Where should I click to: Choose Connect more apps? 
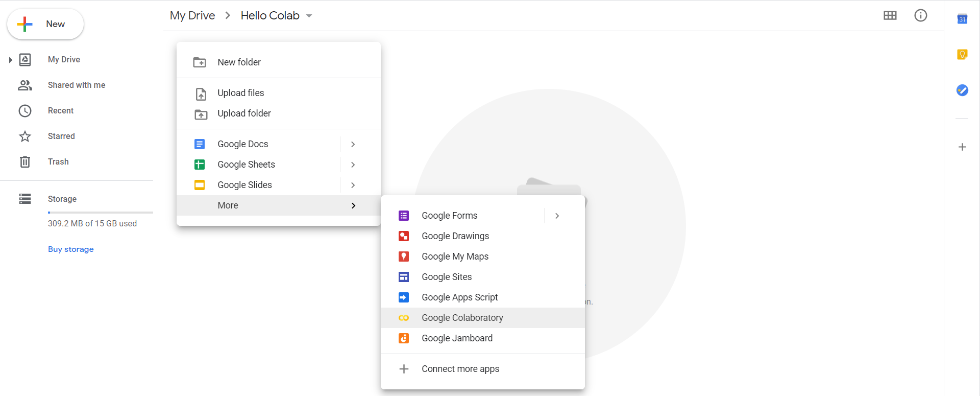[483, 369]
